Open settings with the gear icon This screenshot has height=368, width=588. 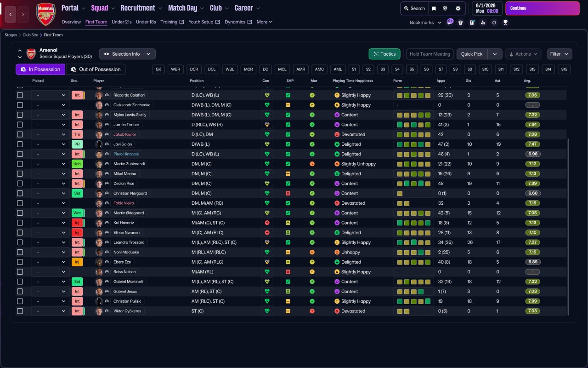coord(458,8)
